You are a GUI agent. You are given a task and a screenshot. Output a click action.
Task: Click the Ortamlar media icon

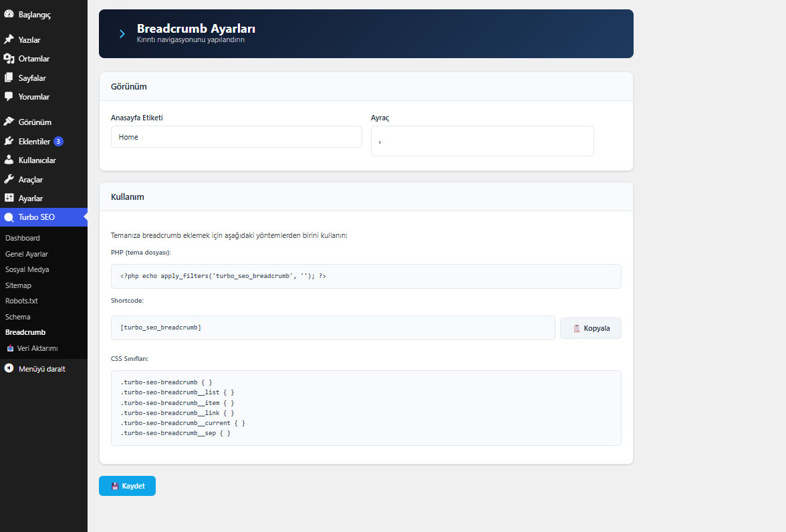9,59
